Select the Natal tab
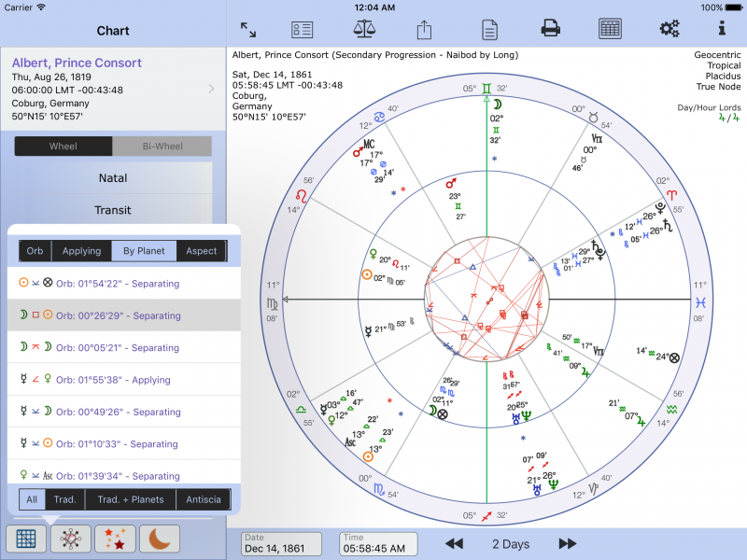This screenshot has height=560, width=747. pyautogui.click(x=112, y=178)
